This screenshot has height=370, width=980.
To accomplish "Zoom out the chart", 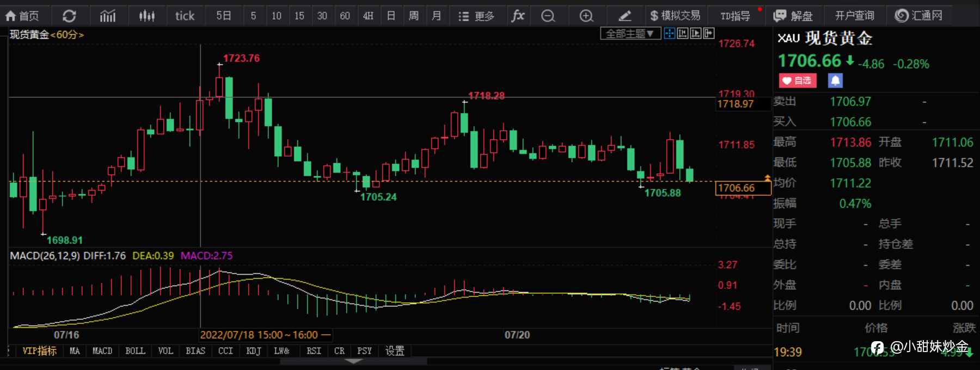I will pyautogui.click(x=548, y=16).
